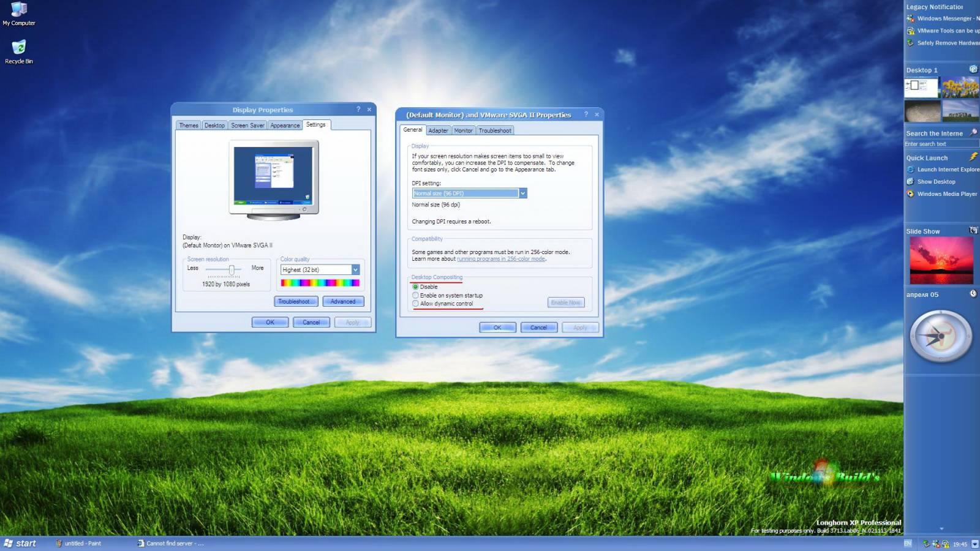Click the sunset Slide Show image
Image resolution: width=980 pixels, height=551 pixels.
pyautogui.click(x=941, y=261)
